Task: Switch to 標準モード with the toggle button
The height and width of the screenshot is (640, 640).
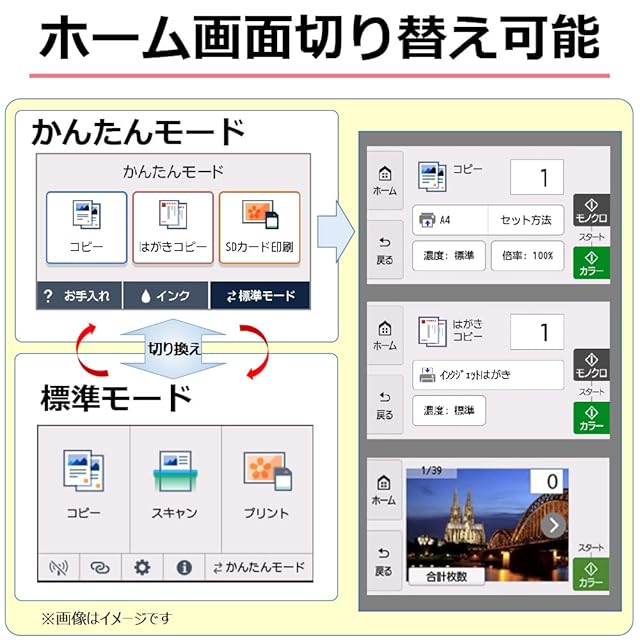Action: 260,296
